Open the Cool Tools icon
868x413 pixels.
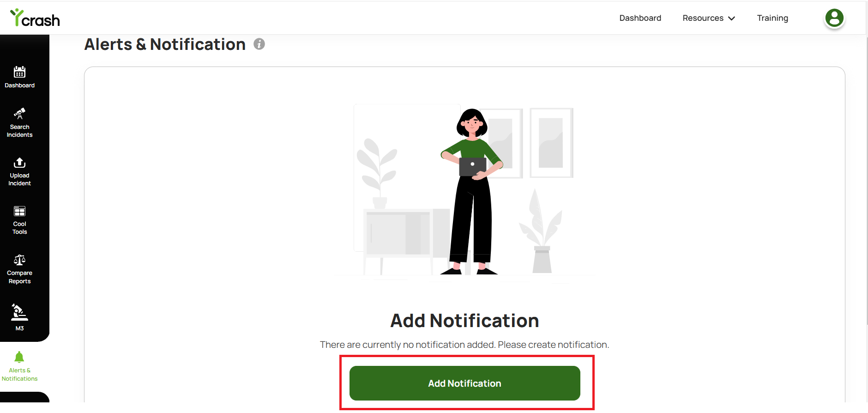pyautogui.click(x=19, y=211)
